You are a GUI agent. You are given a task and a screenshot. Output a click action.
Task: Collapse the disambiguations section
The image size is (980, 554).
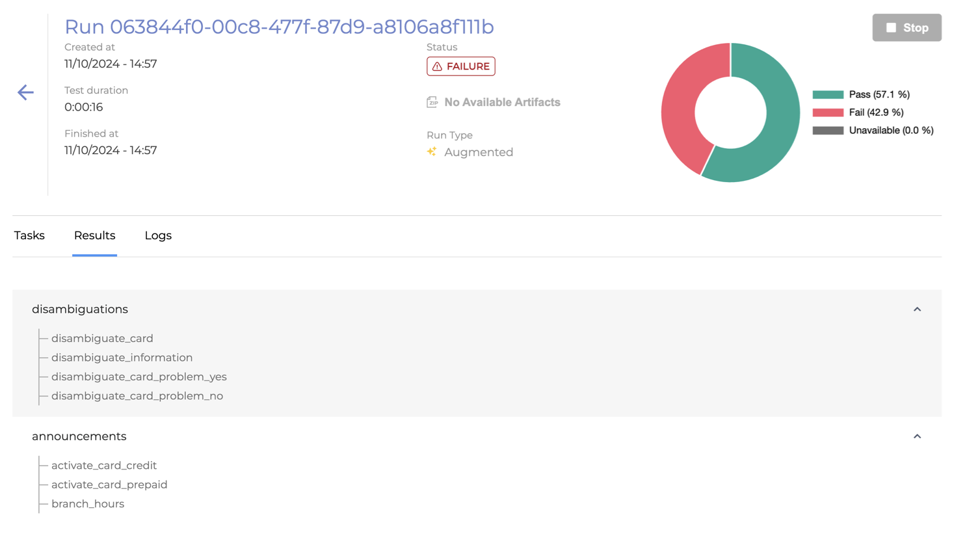tap(917, 310)
